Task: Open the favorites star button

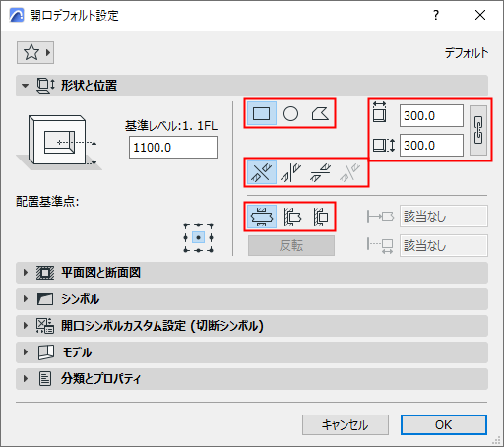Action: pyautogui.click(x=35, y=52)
